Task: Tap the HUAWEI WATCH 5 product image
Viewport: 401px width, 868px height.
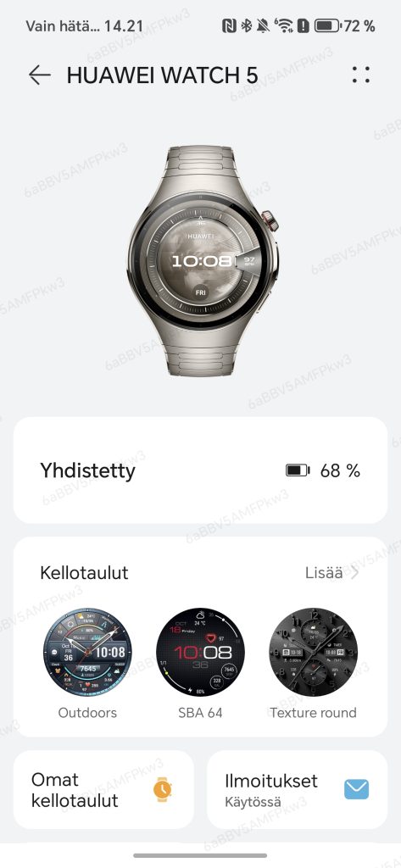Action: (203, 263)
